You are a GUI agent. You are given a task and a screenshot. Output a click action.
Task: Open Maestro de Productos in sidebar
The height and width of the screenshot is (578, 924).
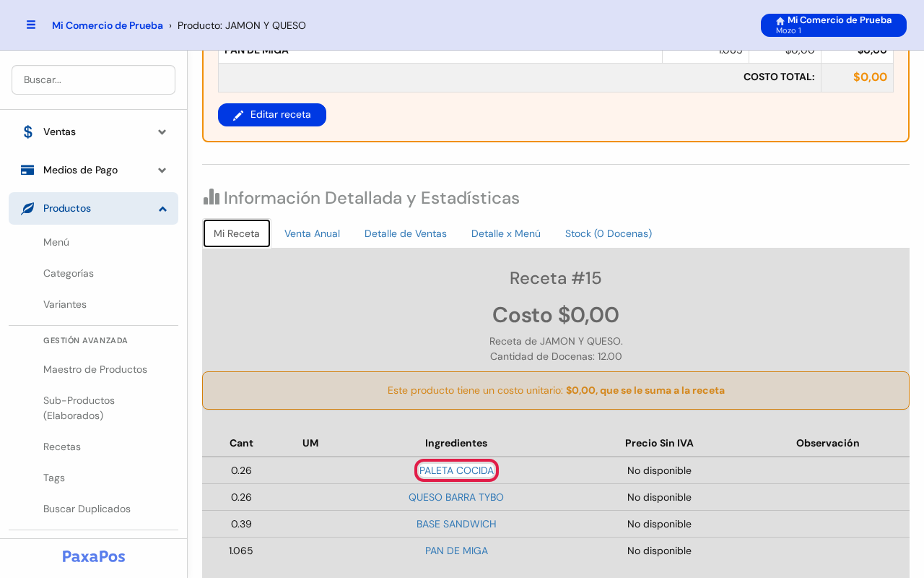pyautogui.click(x=95, y=369)
